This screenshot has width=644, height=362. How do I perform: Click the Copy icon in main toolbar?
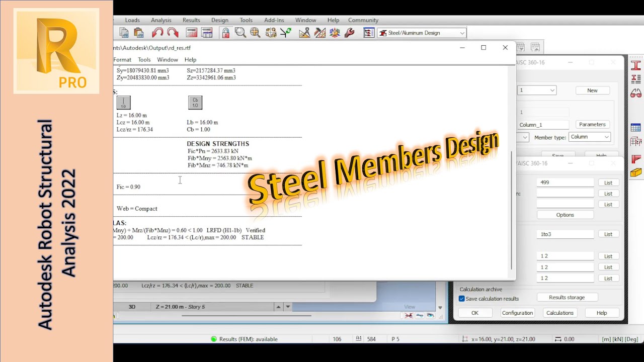124,33
